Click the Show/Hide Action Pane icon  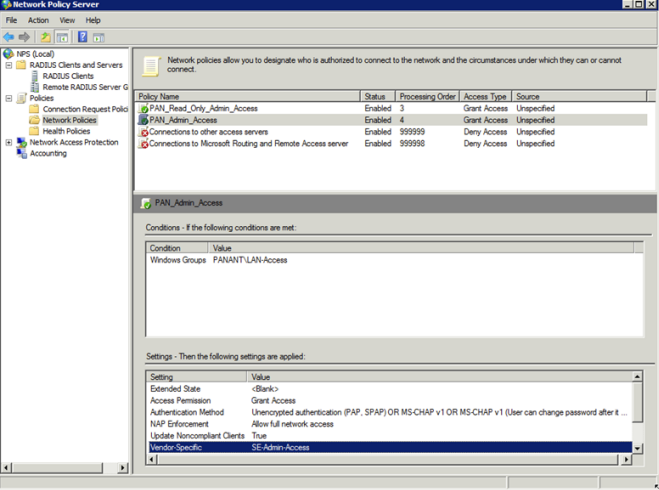click(99, 37)
